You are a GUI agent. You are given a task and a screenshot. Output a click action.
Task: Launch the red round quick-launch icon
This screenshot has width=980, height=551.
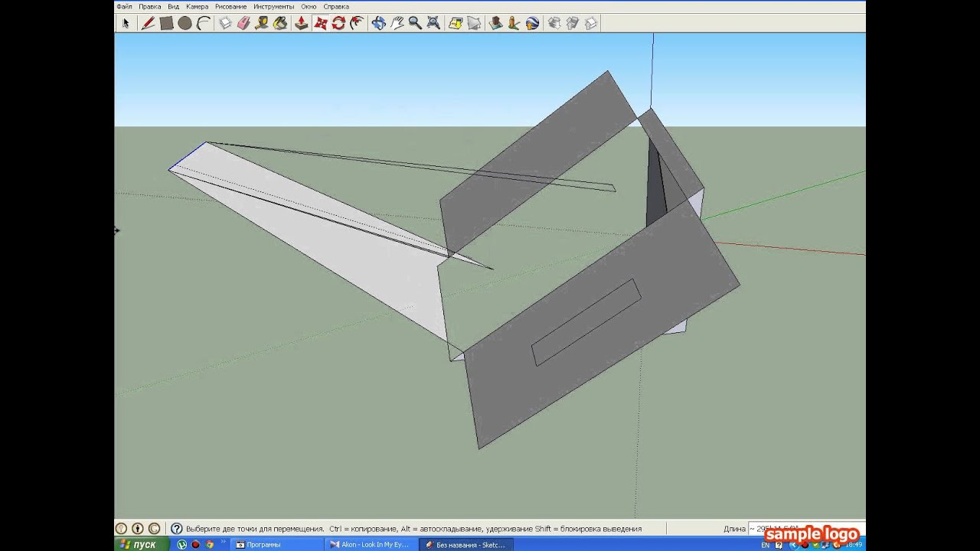[196, 545]
